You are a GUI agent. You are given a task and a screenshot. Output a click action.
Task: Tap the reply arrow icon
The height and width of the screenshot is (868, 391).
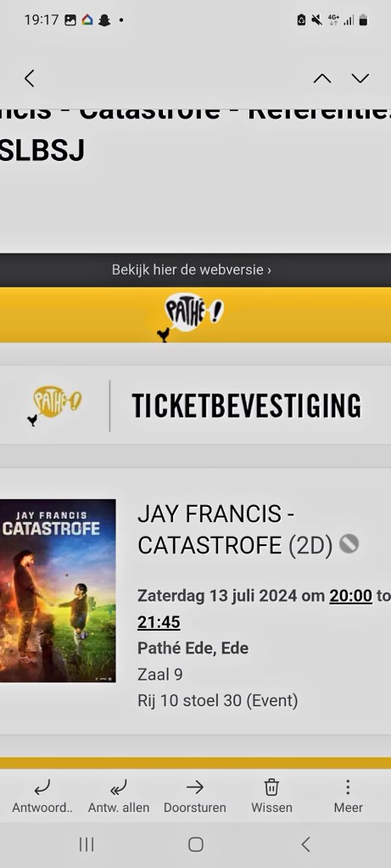pyautogui.click(x=42, y=787)
